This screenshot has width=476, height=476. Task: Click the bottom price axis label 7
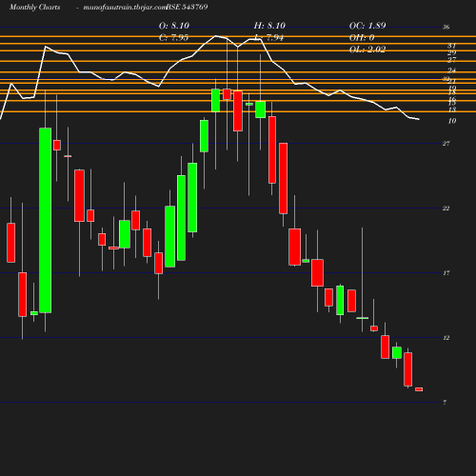point(445,403)
